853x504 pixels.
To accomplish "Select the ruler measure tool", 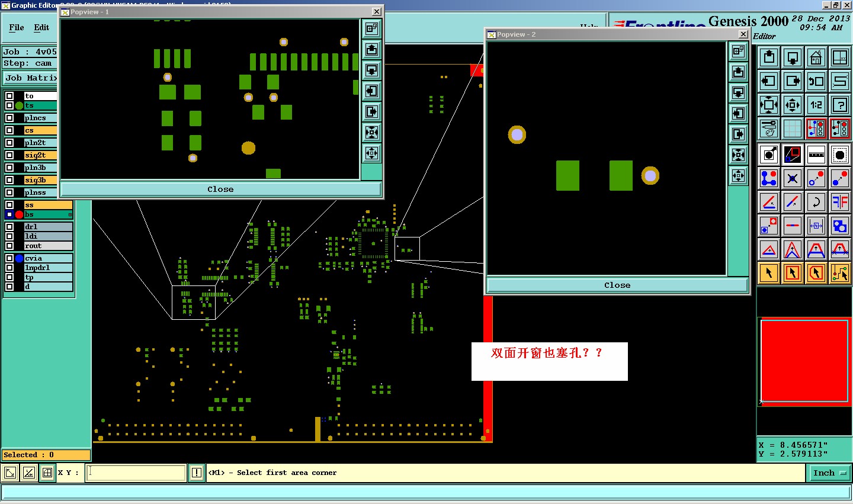I will coord(816,155).
